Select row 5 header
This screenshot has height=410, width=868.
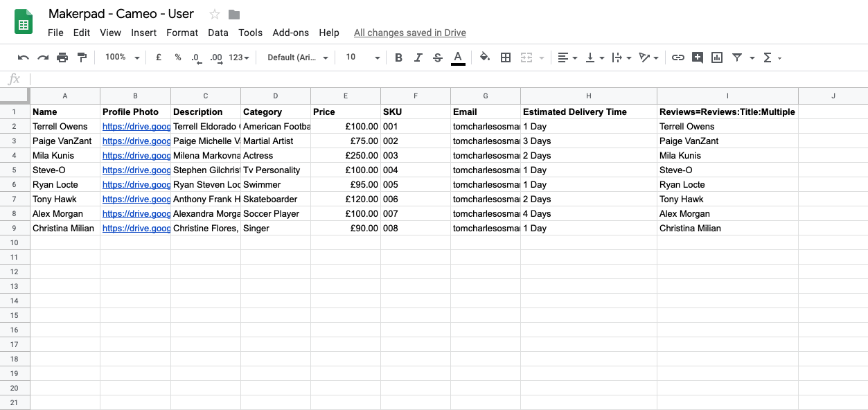[x=15, y=170]
